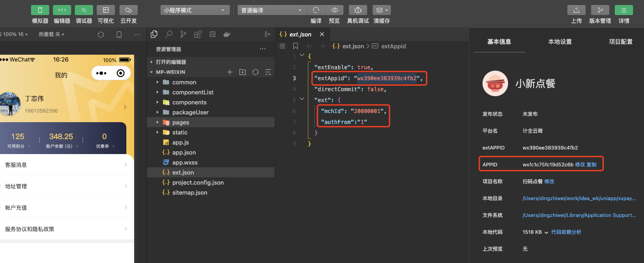Open the project.config.json file
644x263 pixels.
point(211,183)
